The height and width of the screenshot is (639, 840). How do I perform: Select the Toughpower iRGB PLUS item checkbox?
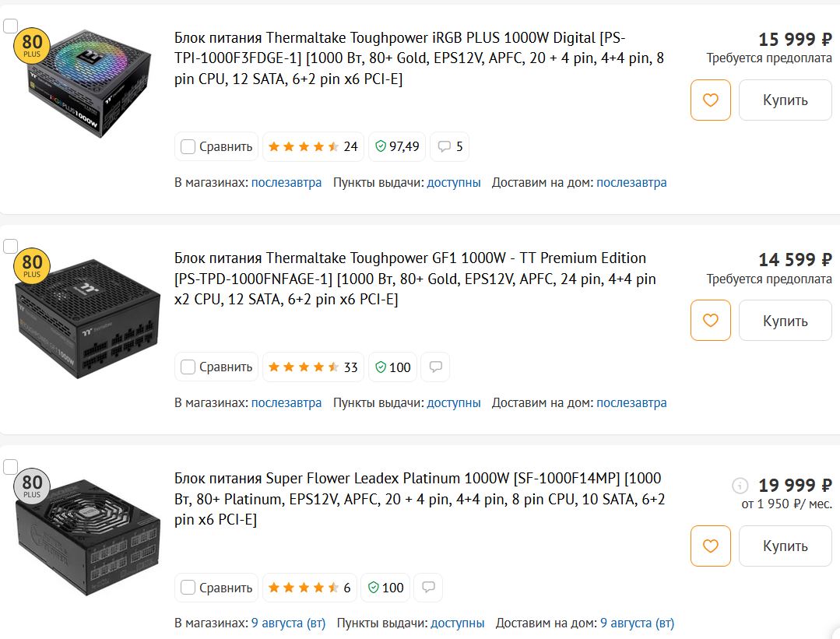(x=10, y=26)
